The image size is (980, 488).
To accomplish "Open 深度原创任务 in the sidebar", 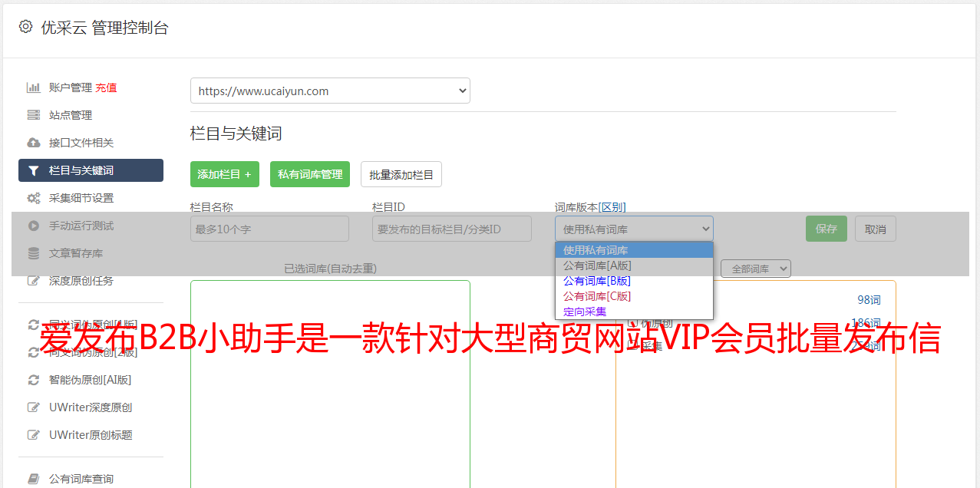I will pos(81,281).
